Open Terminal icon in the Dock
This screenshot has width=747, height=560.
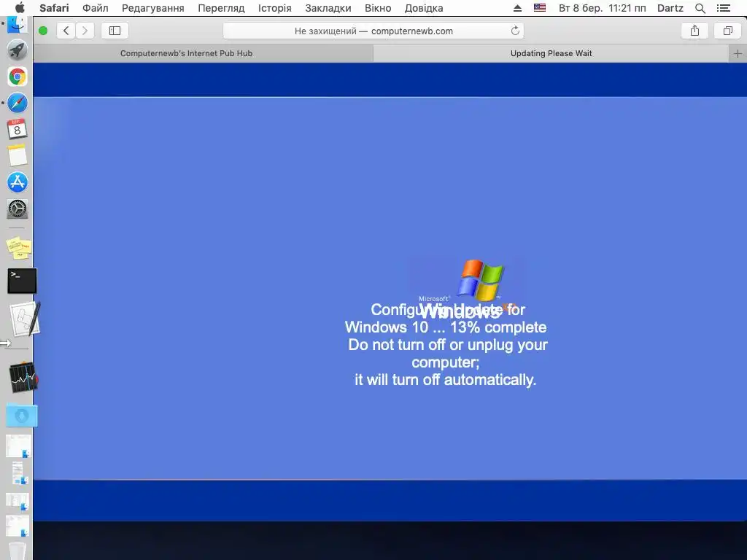click(22, 281)
